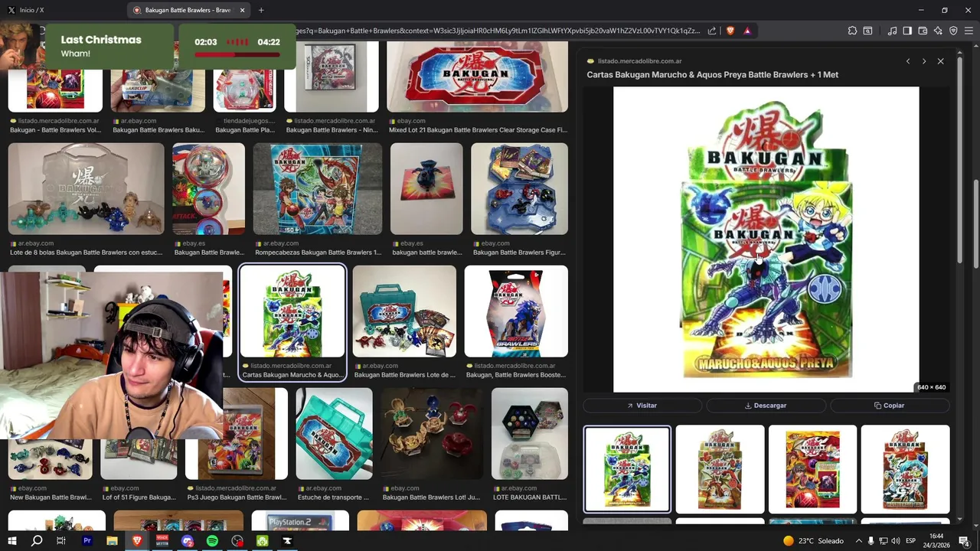
Task: Switch to the Inicio / X tab
Action: (x=61, y=10)
